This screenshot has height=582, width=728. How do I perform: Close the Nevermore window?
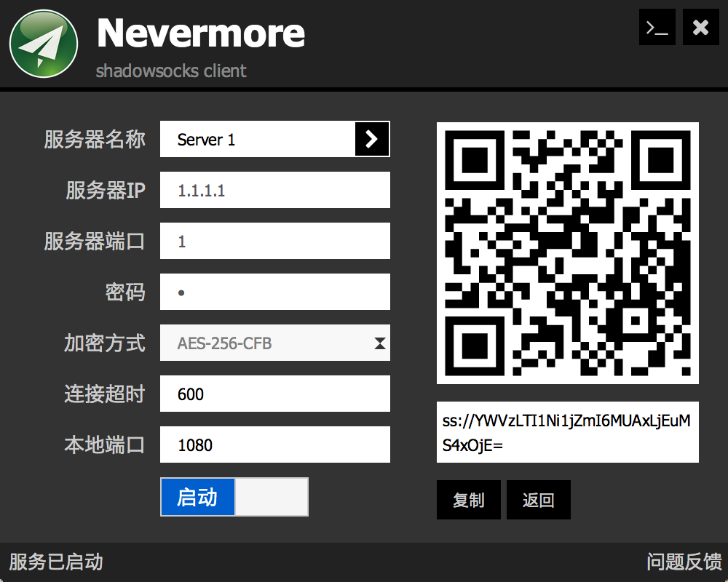(x=700, y=28)
